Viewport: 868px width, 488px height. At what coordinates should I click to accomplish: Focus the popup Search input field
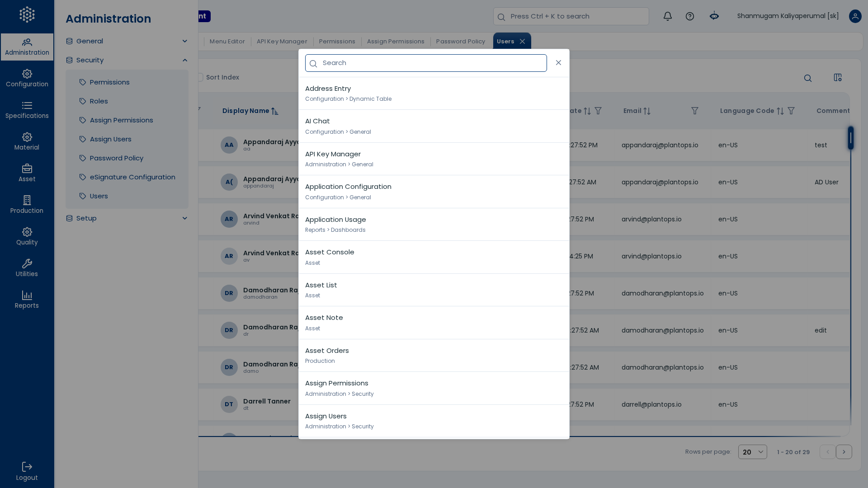(x=426, y=63)
